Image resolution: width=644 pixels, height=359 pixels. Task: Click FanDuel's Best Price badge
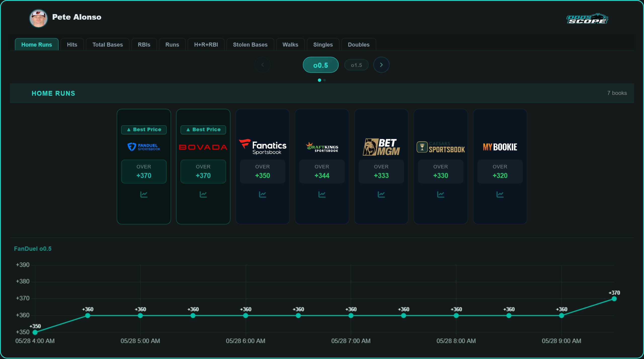point(144,130)
